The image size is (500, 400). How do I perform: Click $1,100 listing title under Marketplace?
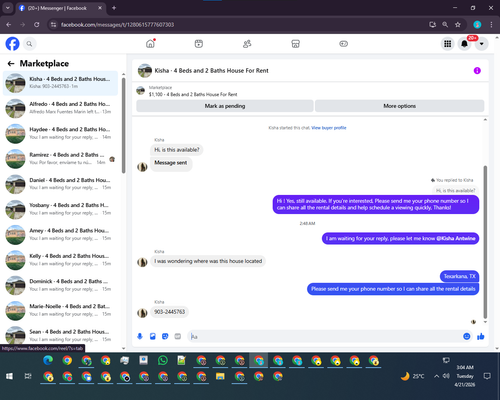tap(193, 94)
